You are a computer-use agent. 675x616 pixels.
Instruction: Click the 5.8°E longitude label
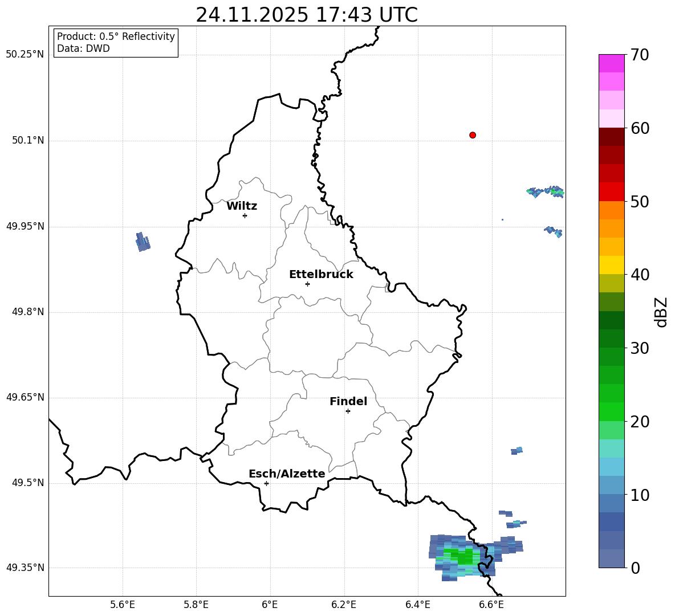(x=196, y=605)
